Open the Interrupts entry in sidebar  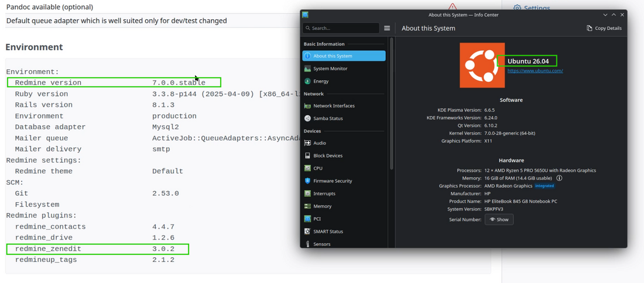344,194
